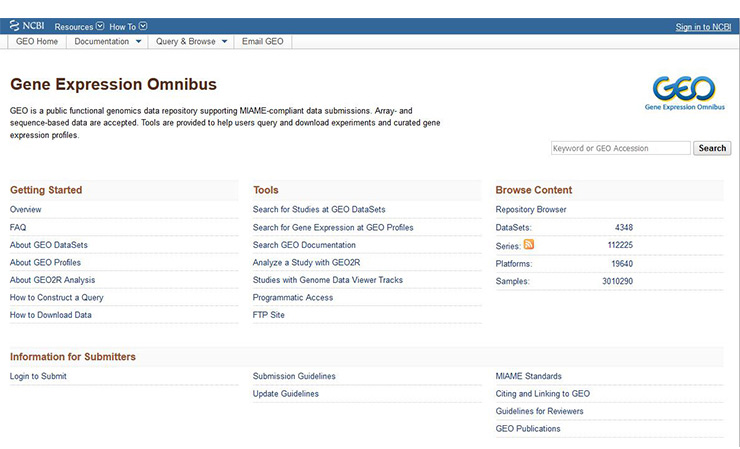Open Search for Gene Expression at GEO Profiles

tap(333, 228)
